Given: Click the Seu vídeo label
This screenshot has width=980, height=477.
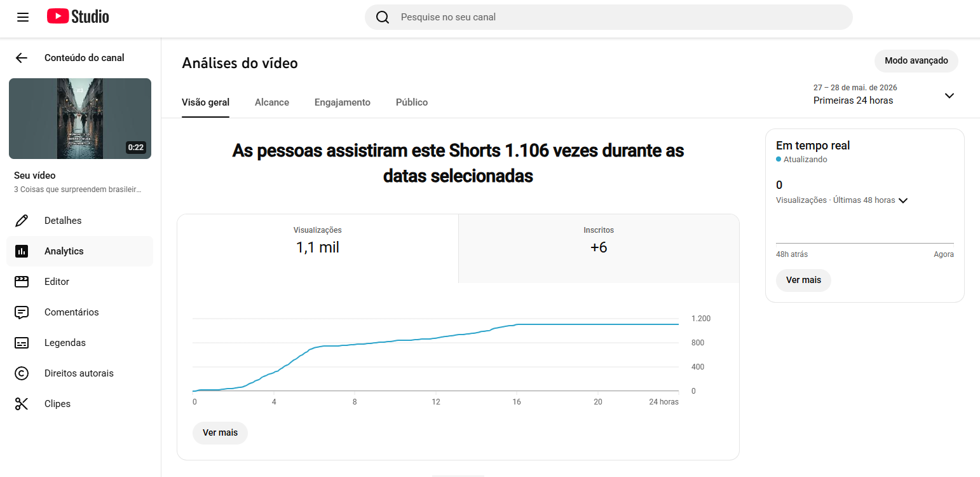Looking at the screenshot, I should click(35, 176).
